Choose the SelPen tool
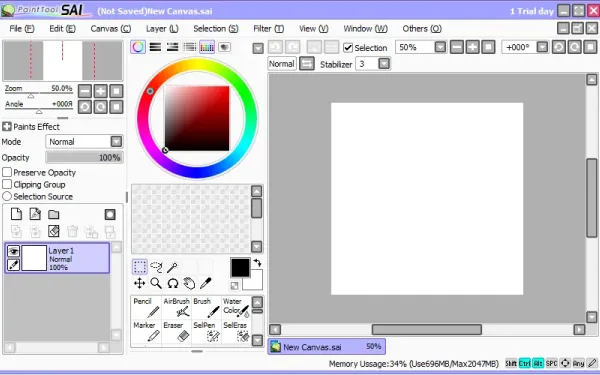This screenshot has width=600, height=375. pos(206,331)
